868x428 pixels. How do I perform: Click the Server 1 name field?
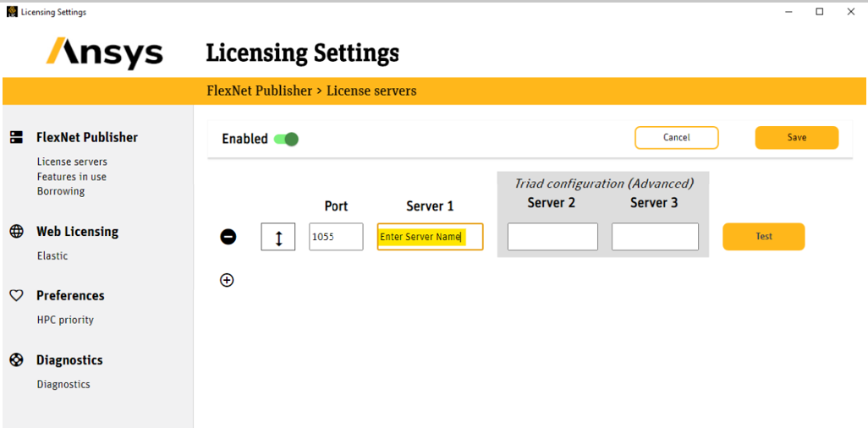[430, 237]
